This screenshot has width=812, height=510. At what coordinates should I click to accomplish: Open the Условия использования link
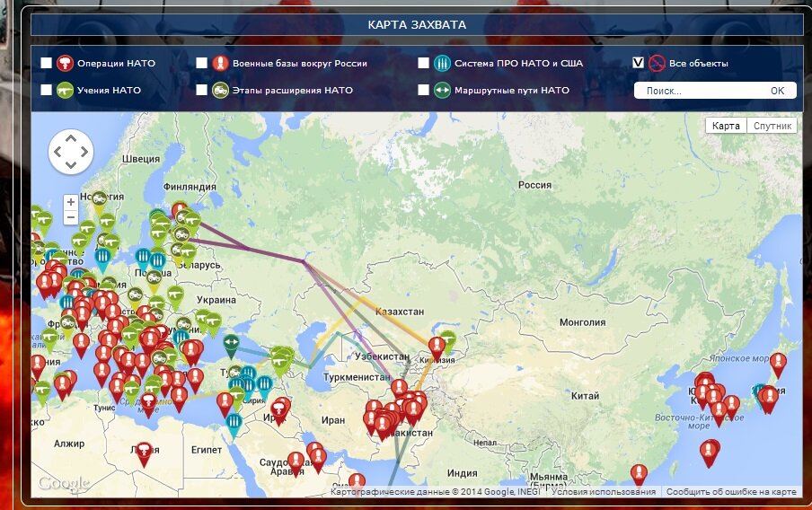tap(604, 491)
